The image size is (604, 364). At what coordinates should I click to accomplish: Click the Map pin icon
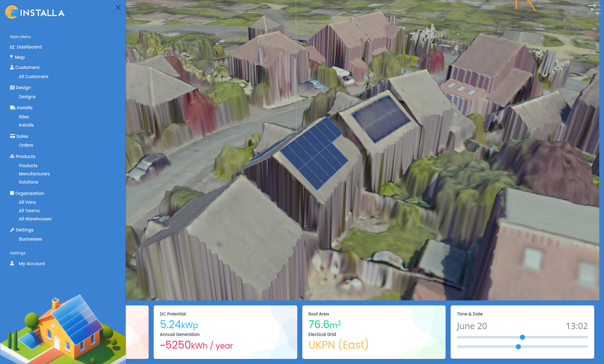(11, 57)
